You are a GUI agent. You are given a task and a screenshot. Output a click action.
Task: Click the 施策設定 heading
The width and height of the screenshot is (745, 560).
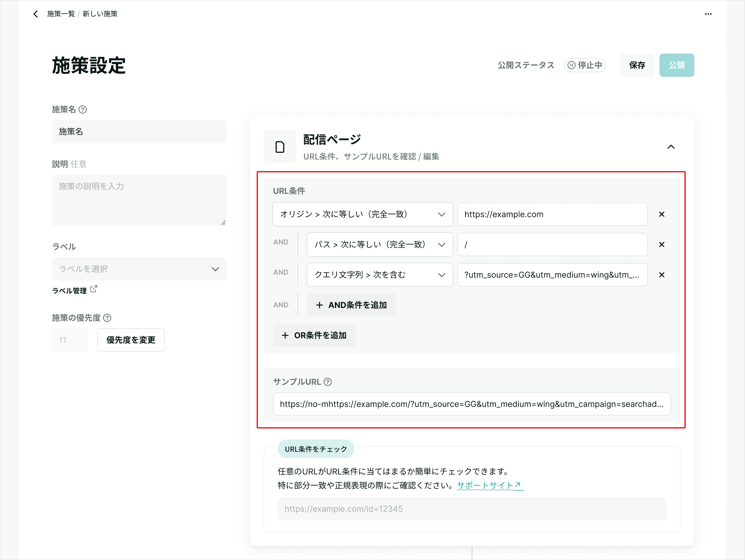[x=89, y=65]
